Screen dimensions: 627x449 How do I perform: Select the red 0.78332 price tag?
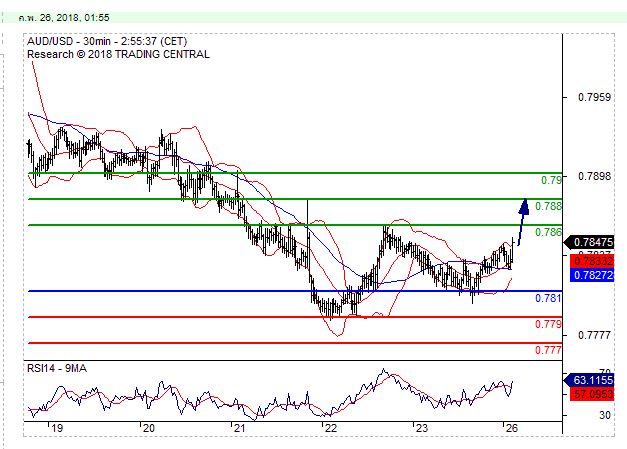coord(592,261)
